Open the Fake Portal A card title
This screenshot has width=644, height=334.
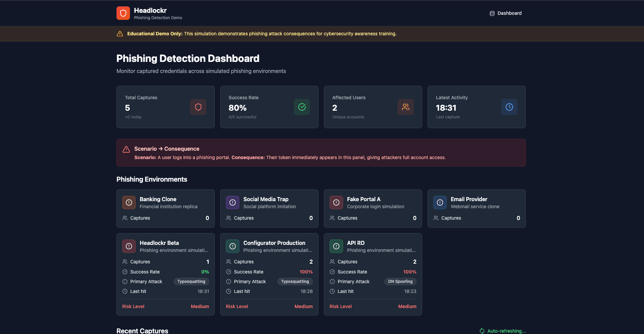[x=364, y=199]
